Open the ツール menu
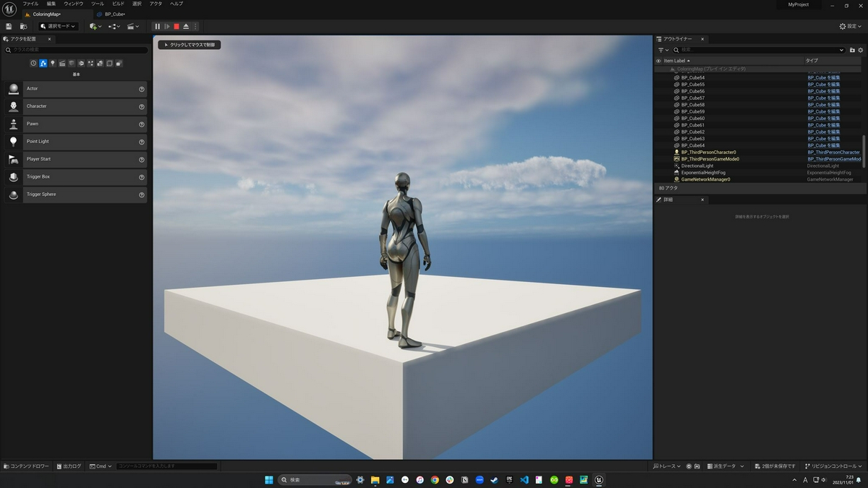 [x=98, y=4]
